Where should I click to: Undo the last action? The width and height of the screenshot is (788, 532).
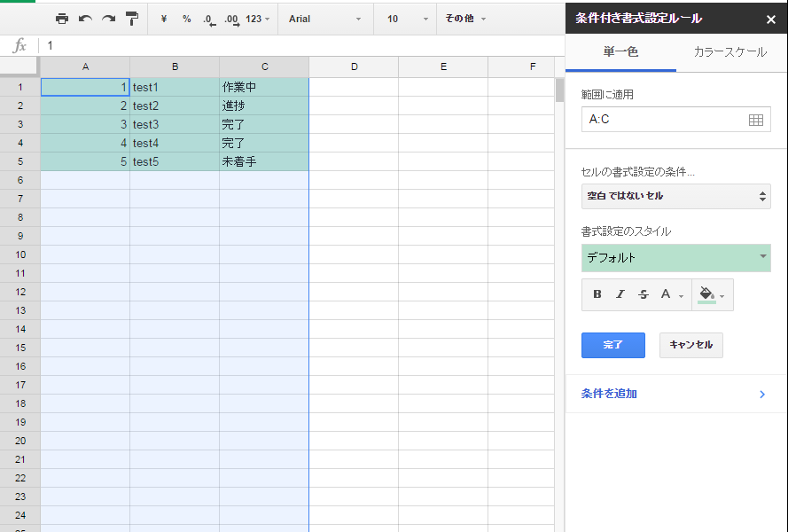click(85, 19)
